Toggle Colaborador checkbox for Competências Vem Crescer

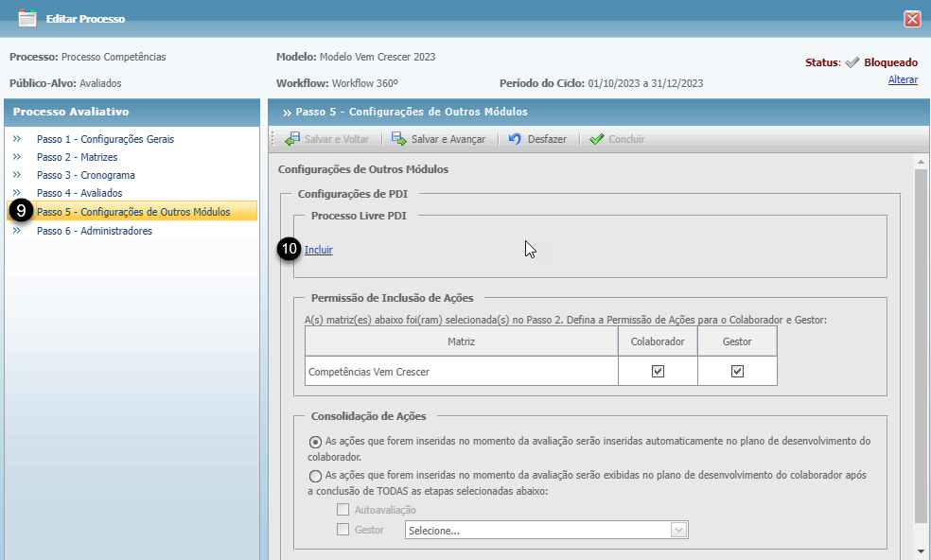tap(658, 371)
